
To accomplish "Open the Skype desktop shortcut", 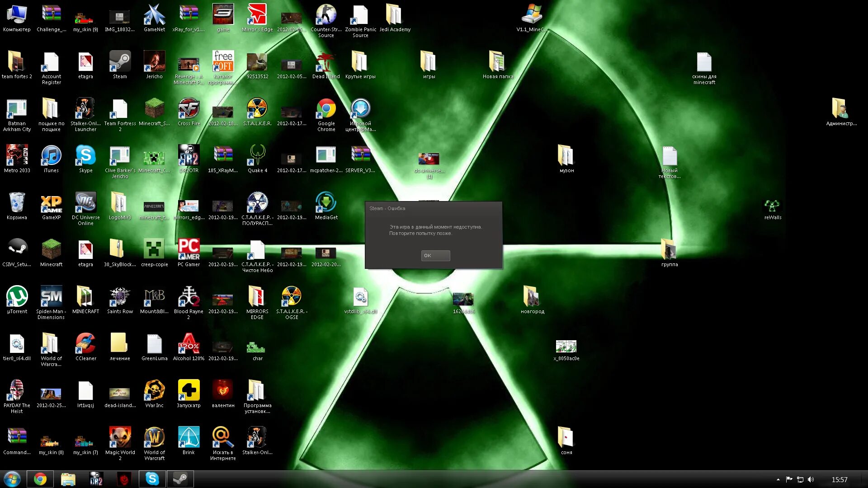I will [85, 155].
